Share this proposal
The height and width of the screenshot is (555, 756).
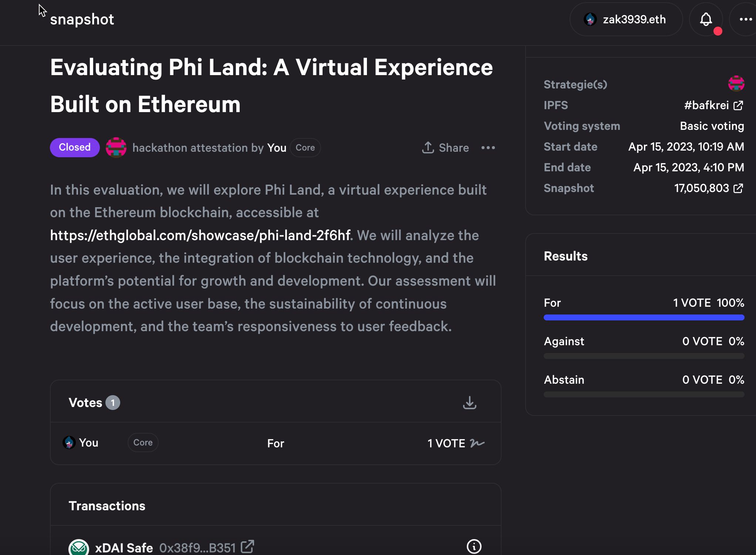click(445, 148)
